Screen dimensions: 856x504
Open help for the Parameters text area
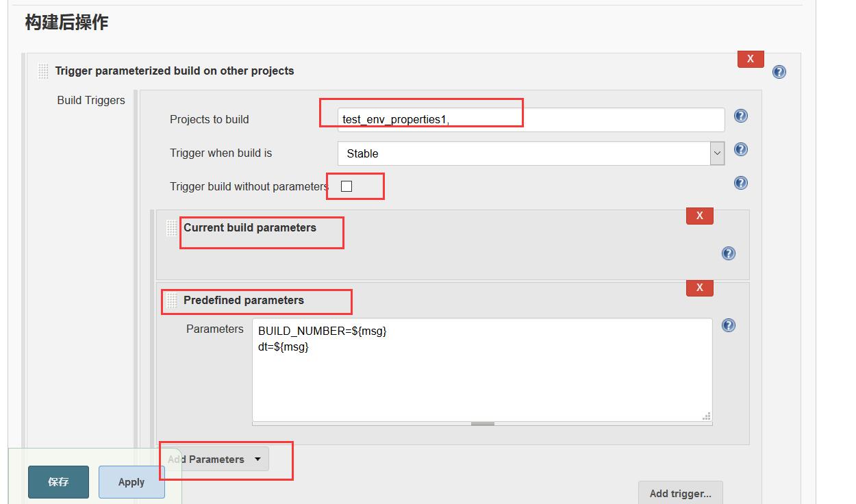coord(728,325)
